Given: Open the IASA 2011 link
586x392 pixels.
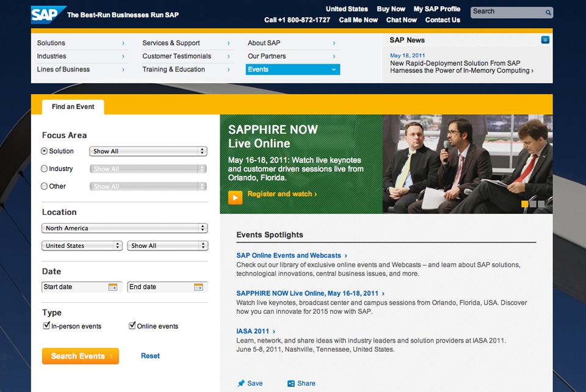Looking at the screenshot, I should pyautogui.click(x=256, y=332).
